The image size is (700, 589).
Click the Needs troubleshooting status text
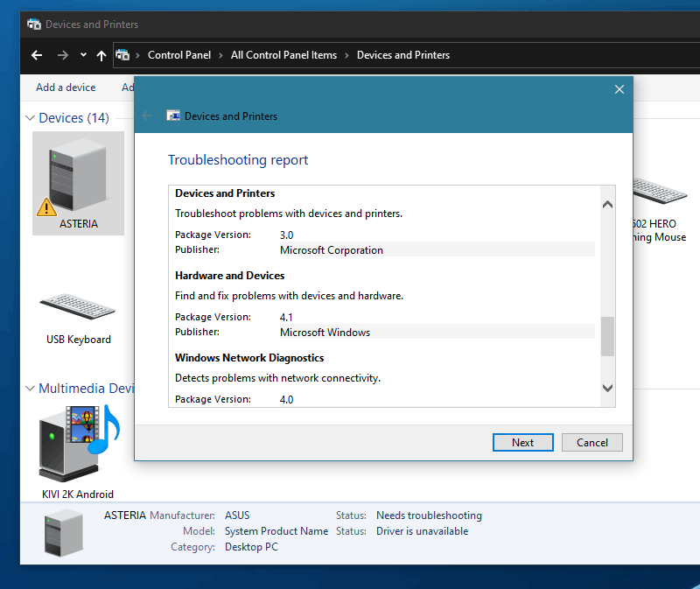point(429,515)
